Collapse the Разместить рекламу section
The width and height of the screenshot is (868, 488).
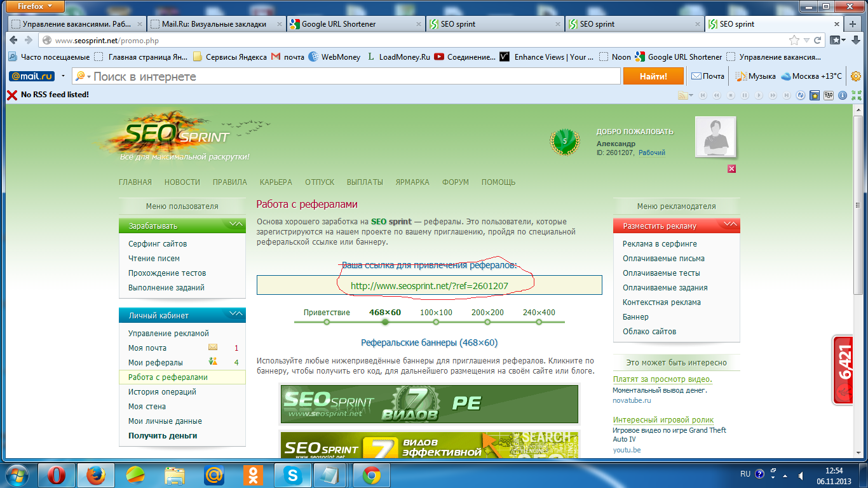[729, 225]
